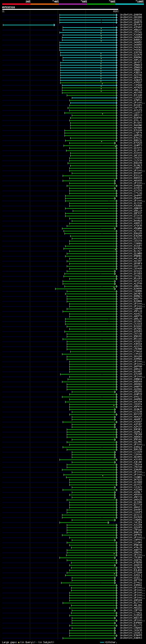The image size is (146, 644).
Task: Select the AV532316 query name label
Action: tap(8, 7)
